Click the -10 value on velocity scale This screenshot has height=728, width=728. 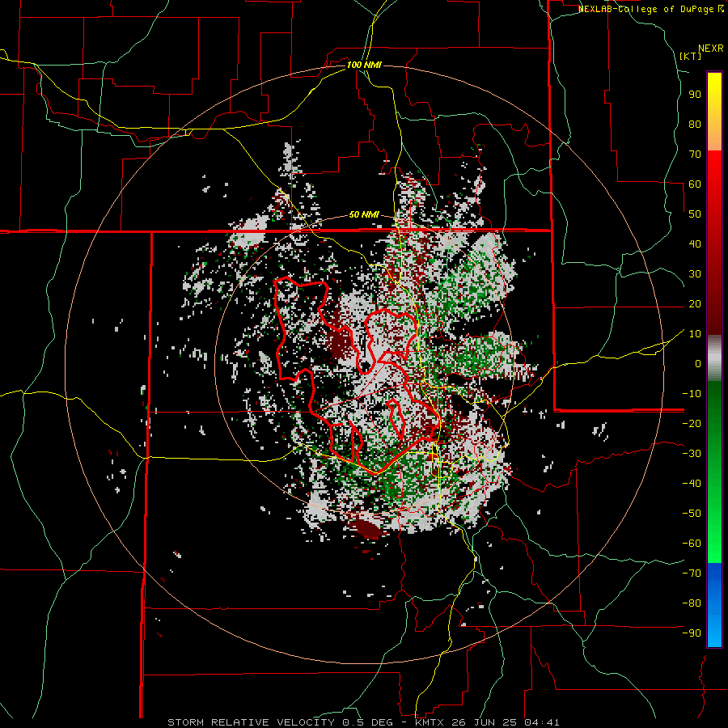coord(692,394)
